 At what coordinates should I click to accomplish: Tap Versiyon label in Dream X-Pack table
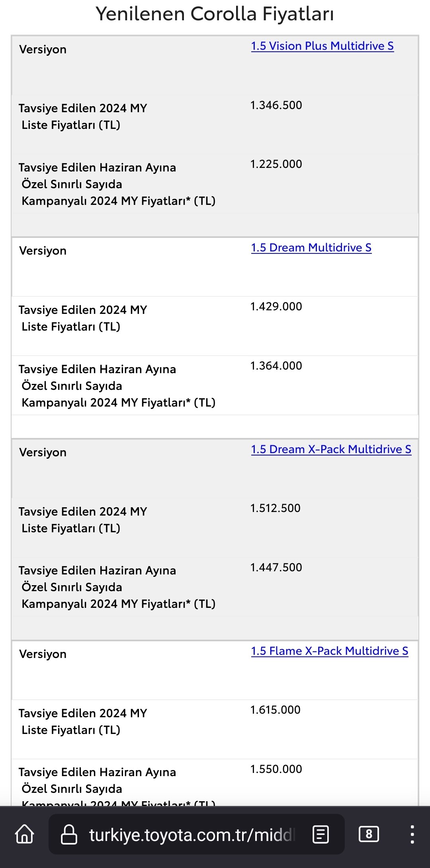[43, 453]
